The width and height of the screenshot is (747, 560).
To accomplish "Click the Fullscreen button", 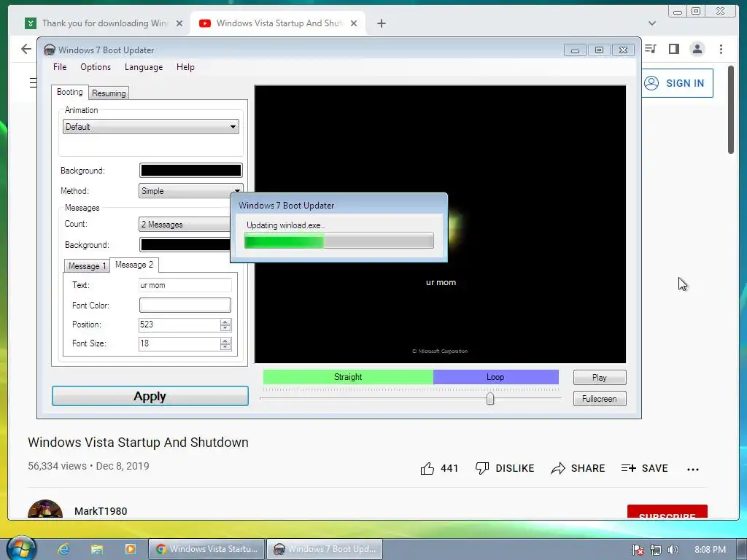I will point(600,399).
